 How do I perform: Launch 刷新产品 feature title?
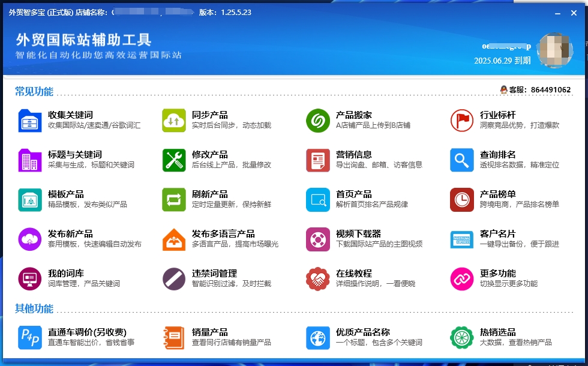[210, 194]
